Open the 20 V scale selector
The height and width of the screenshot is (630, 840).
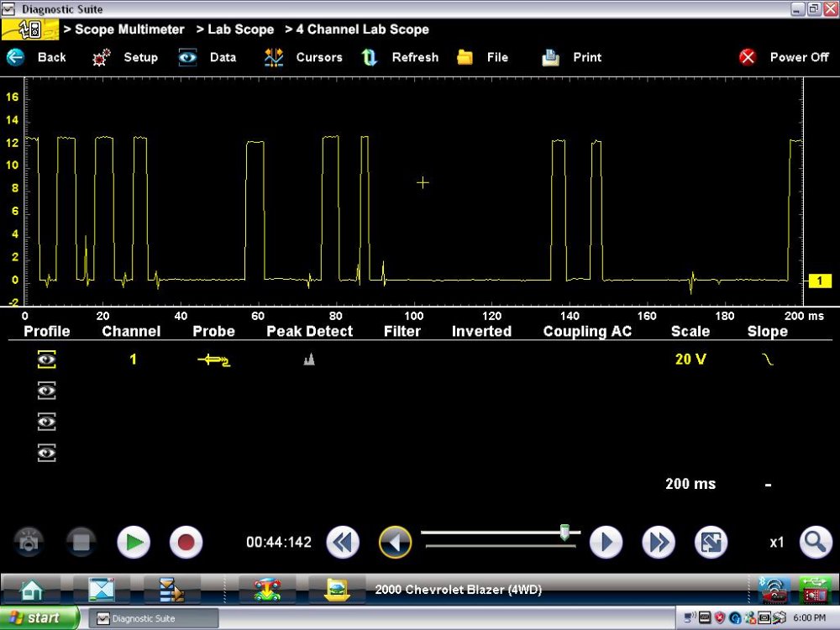pos(690,360)
